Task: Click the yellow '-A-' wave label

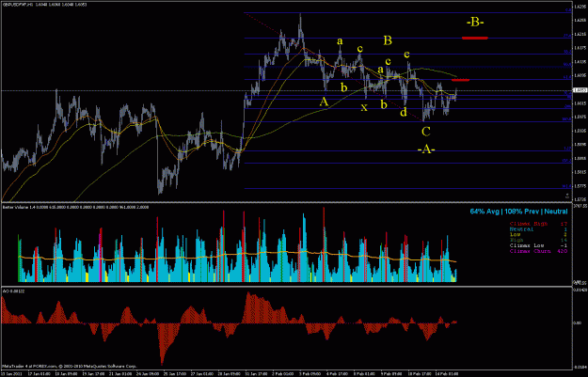Action: point(426,149)
